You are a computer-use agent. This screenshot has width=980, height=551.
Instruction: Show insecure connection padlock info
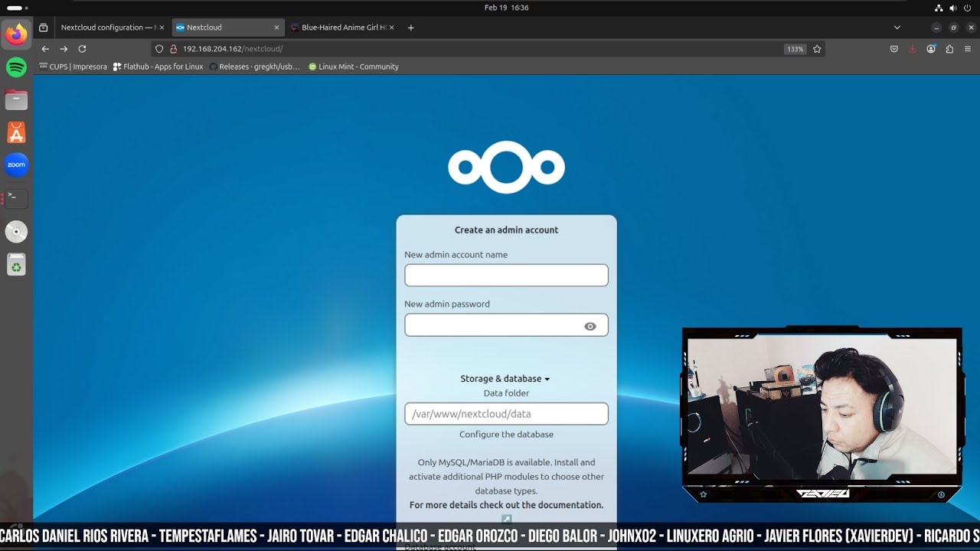[x=173, y=49]
